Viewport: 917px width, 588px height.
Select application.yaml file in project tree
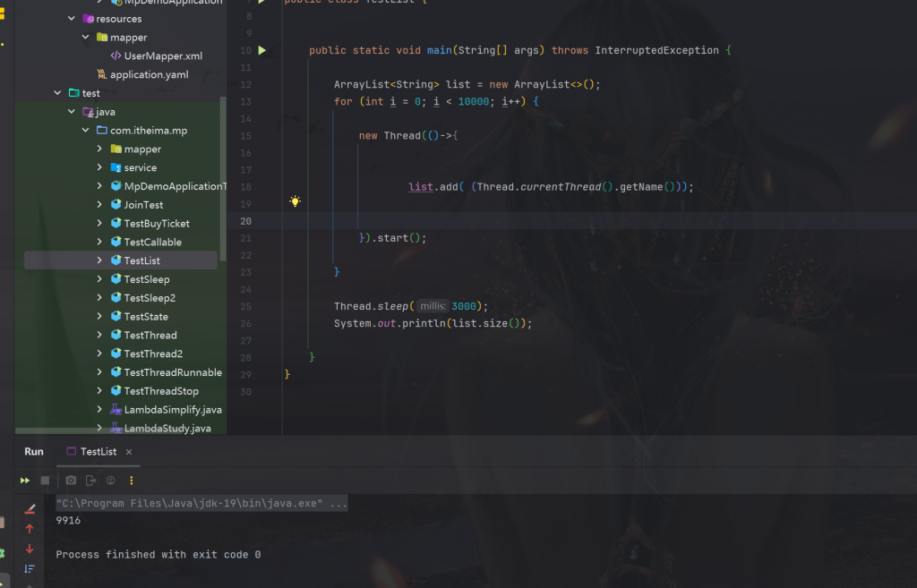tap(149, 75)
